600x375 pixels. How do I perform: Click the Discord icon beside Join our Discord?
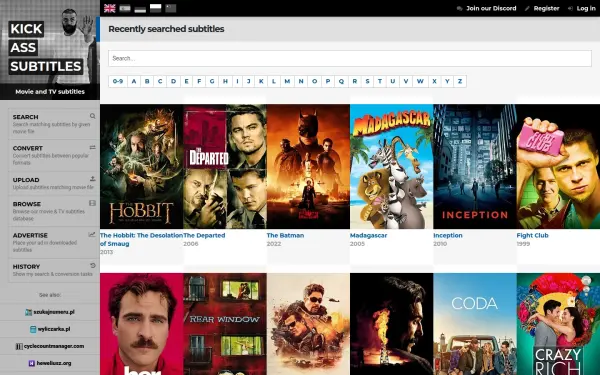(460, 8)
